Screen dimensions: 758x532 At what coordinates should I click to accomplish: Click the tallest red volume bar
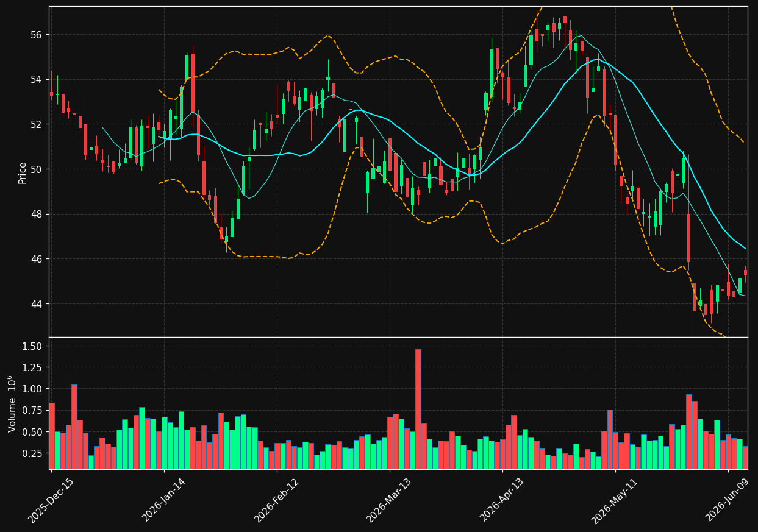pos(418,409)
